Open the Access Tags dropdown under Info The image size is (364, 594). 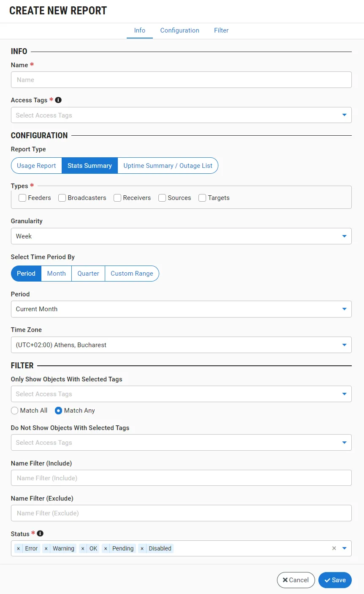coord(181,115)
